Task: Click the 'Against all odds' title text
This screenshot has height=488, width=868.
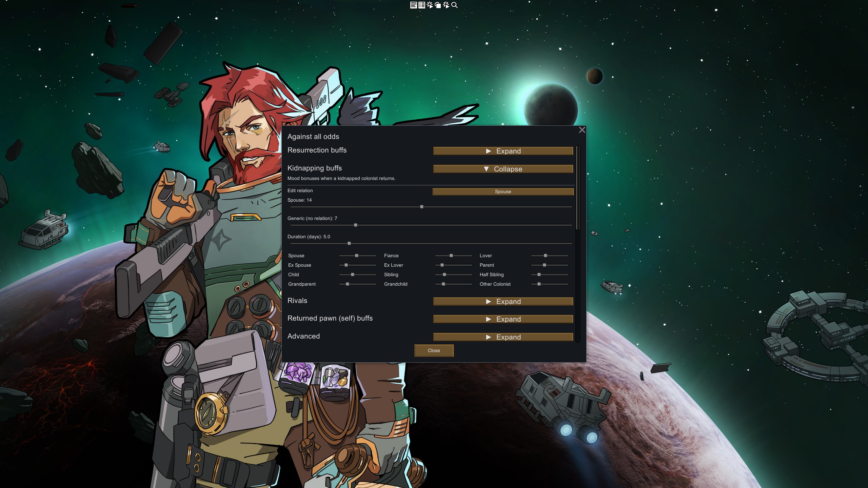Action: (313, 137)
